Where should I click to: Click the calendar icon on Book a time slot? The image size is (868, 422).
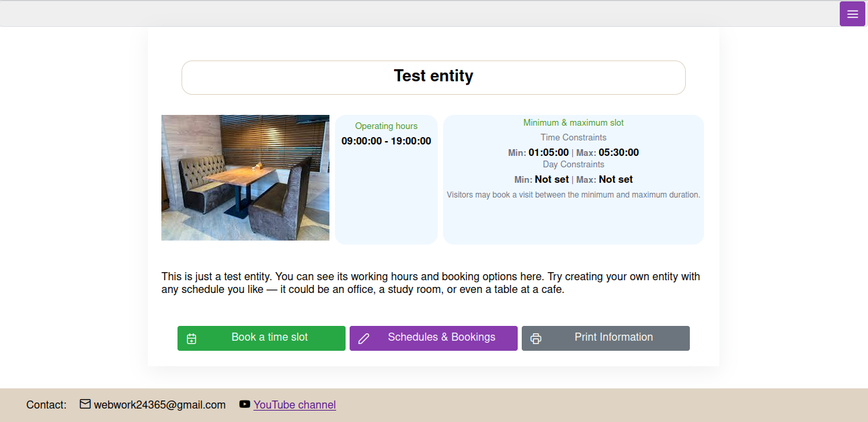click(192, 338)
